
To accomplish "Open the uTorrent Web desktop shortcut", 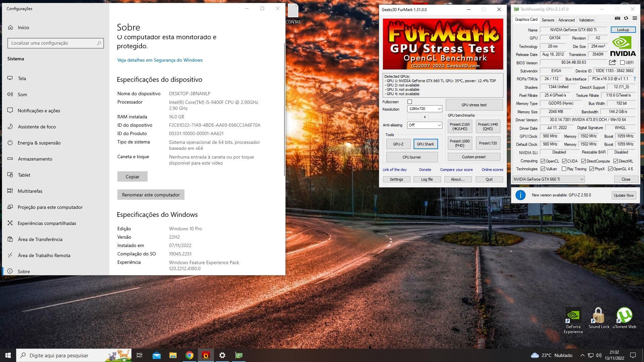I will 624,318.
